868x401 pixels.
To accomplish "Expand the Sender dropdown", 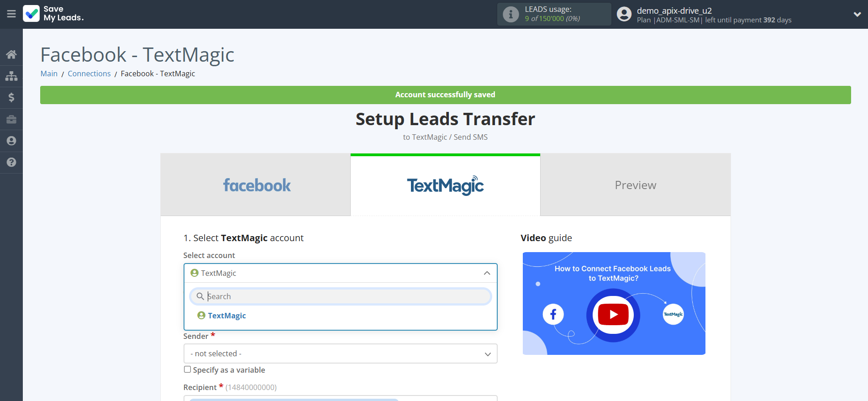I will coord(340,354).
